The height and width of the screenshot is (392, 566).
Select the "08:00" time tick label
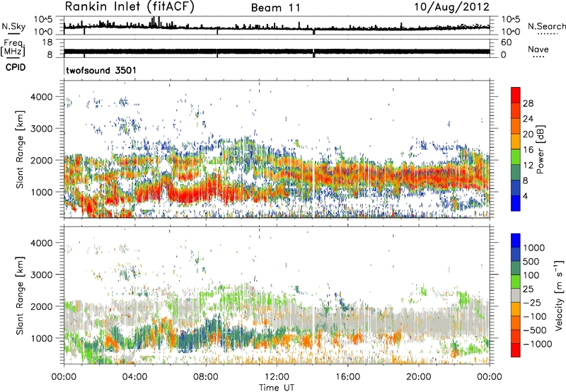tap(206, 377)
